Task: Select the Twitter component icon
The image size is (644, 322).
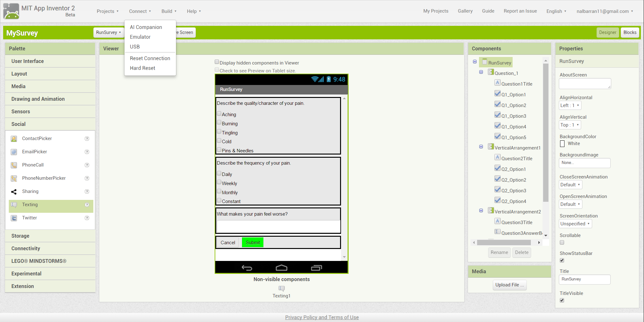Action: tap(14, 218)
